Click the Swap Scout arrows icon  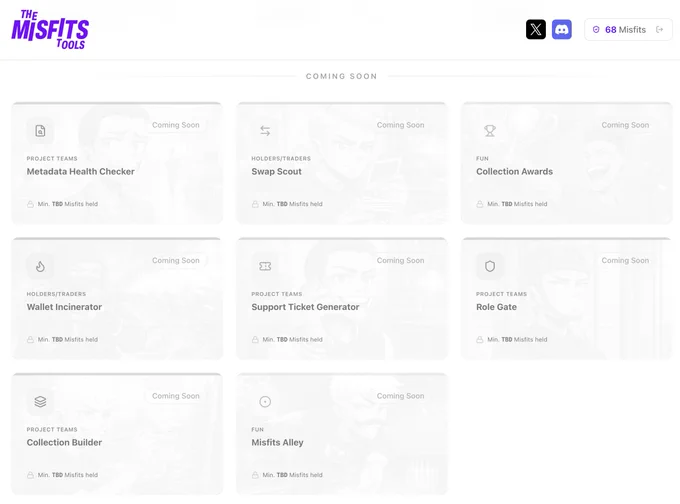tap(265, 131)
